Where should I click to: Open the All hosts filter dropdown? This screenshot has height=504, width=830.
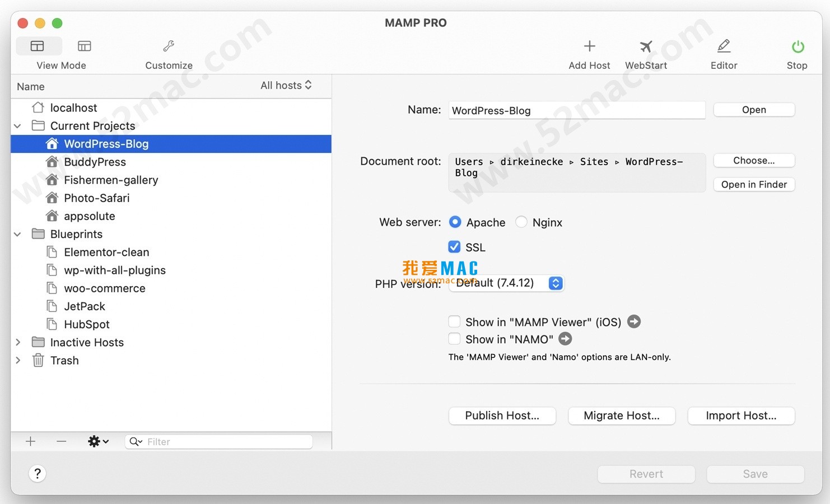tap(286, 85)
